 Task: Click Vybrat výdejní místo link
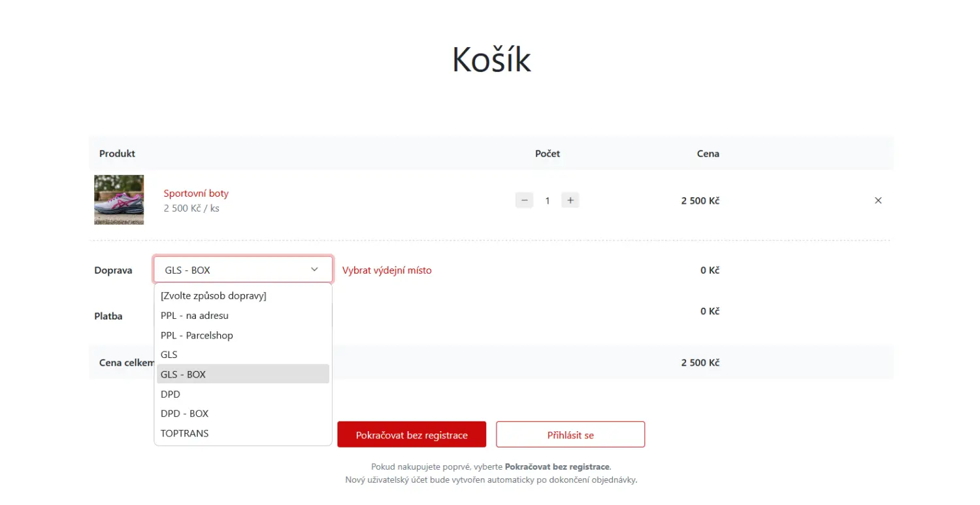[387, 270]
